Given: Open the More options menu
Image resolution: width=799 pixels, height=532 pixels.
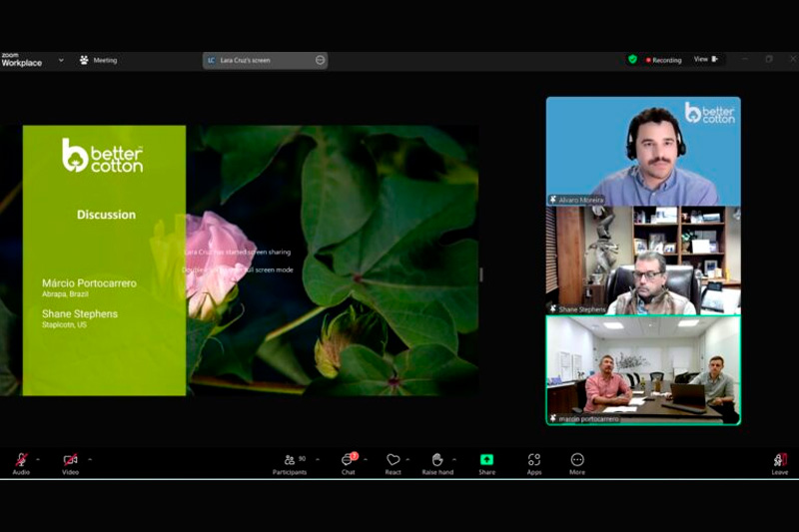Looking at the screenshot, I should 577,464.
